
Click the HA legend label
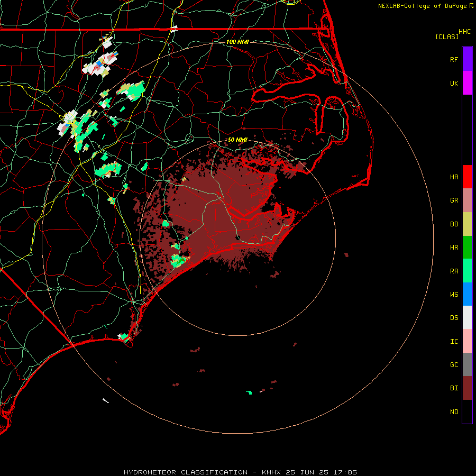[454, 177]
